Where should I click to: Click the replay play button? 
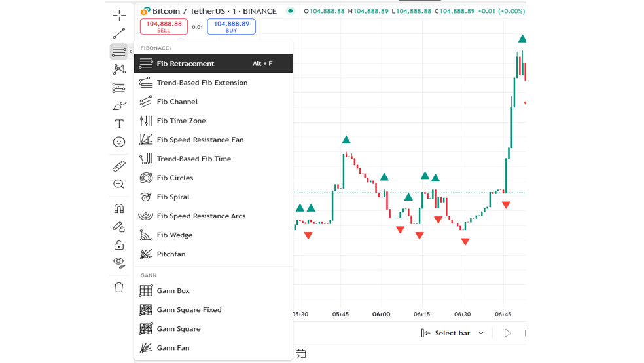[507, 333]
